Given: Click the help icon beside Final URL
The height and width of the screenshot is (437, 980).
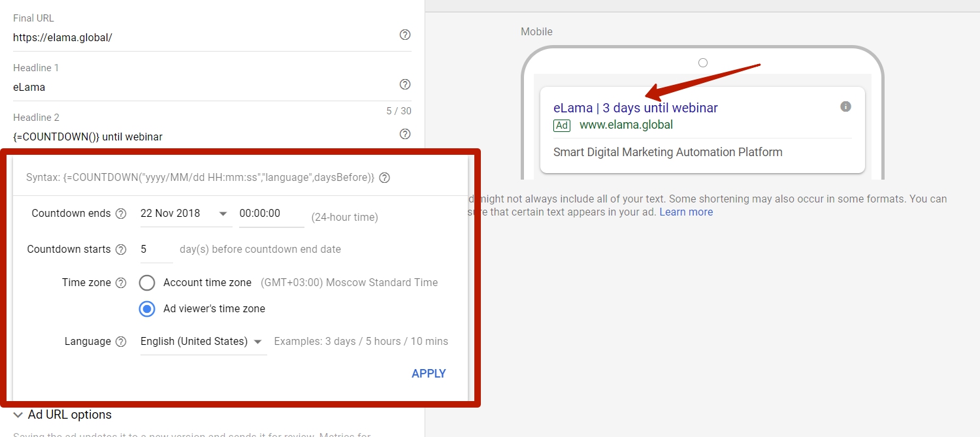Looking at the screenshot, I should (x=405, y=35).
